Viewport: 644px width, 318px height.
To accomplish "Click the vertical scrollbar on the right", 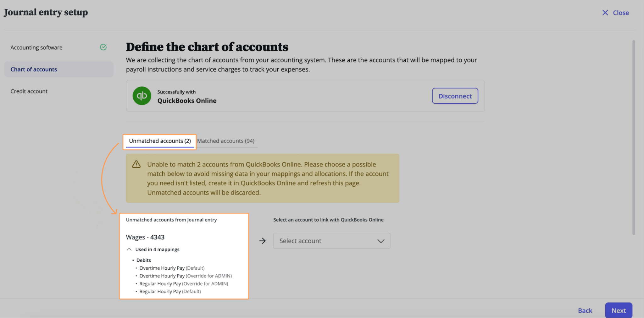I will click(634, 137).
